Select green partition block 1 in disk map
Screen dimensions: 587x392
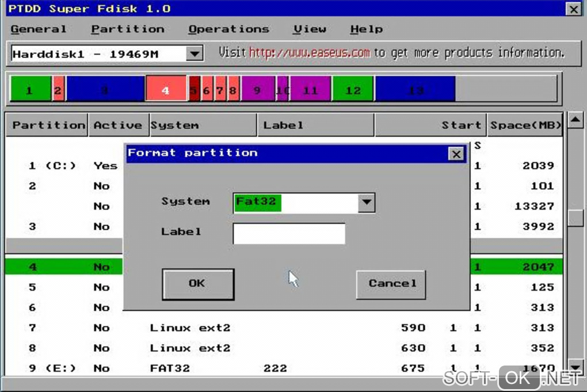31,89
